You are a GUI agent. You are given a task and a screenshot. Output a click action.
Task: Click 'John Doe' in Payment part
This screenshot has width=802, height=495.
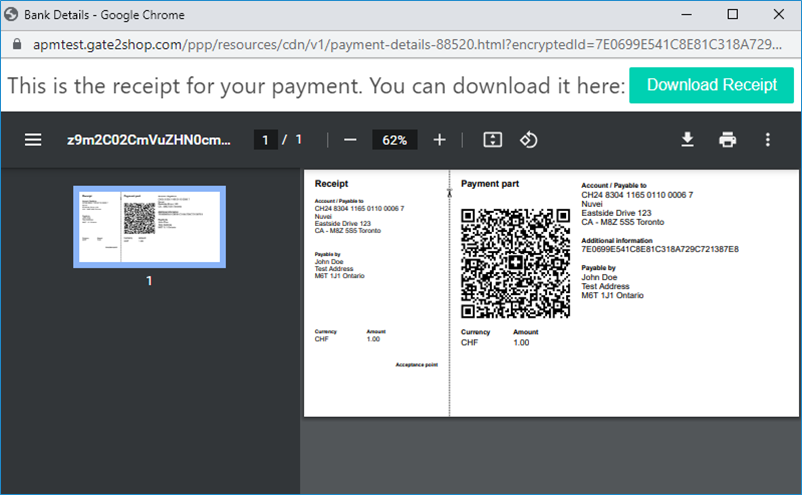coord(599,277)
